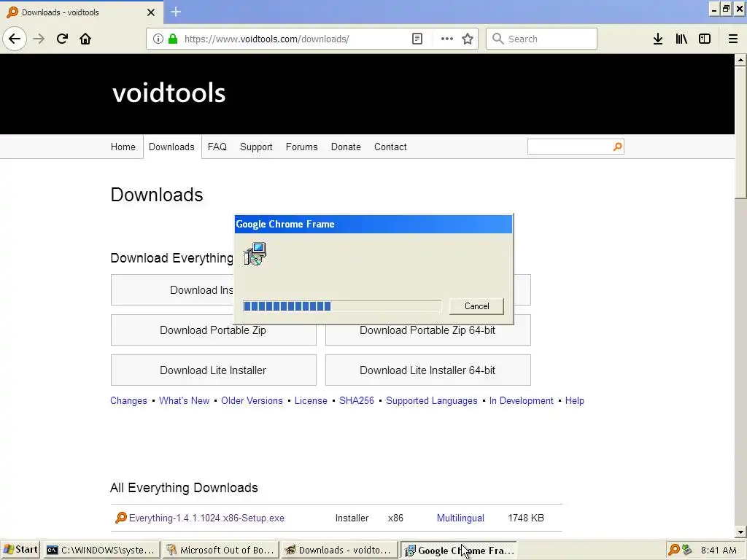This screenshot has height=560, width=747.
Task: Bookmark this page with the star icon
Action: (468, 39)
